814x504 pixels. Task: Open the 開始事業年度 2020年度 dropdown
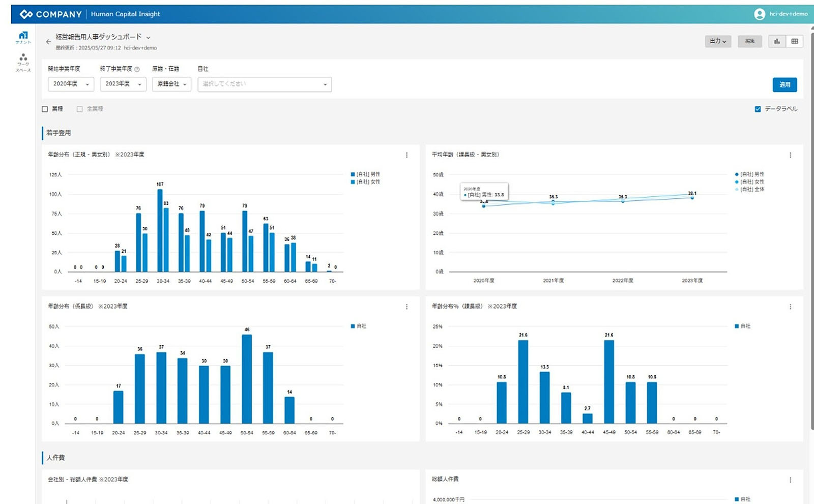tap(71, 84)
